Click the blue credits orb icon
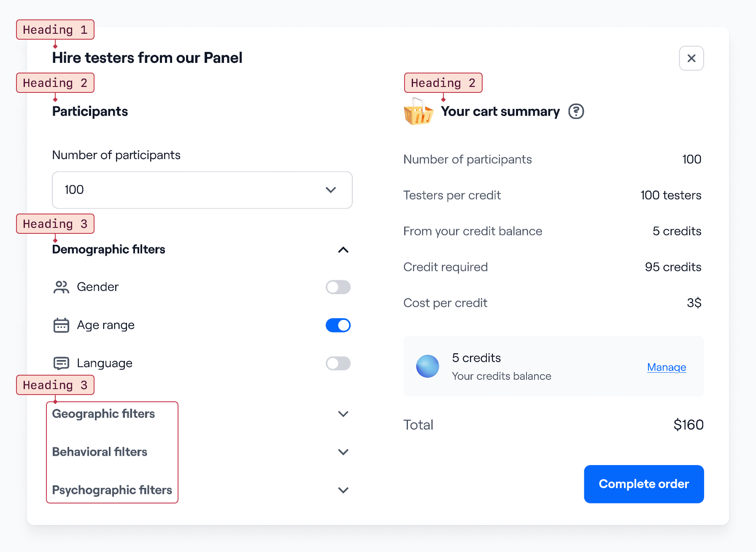This screenshot has width=756, height=552. [427, 366]
